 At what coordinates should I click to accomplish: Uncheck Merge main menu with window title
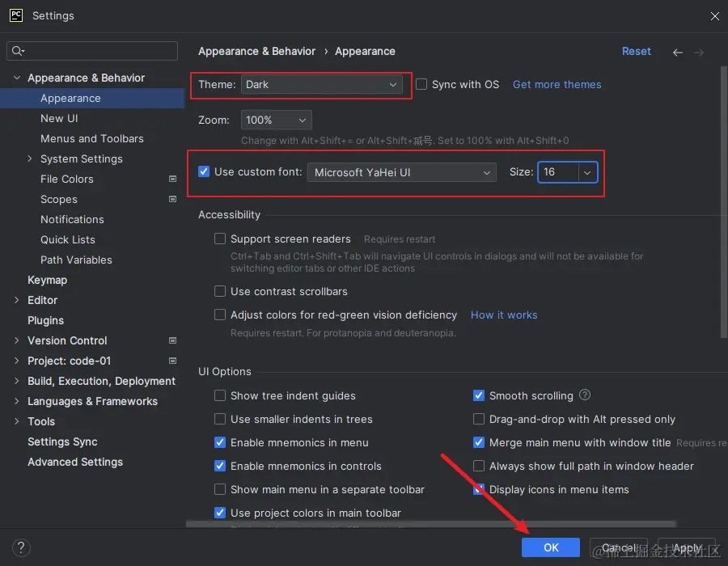point(479,442)
